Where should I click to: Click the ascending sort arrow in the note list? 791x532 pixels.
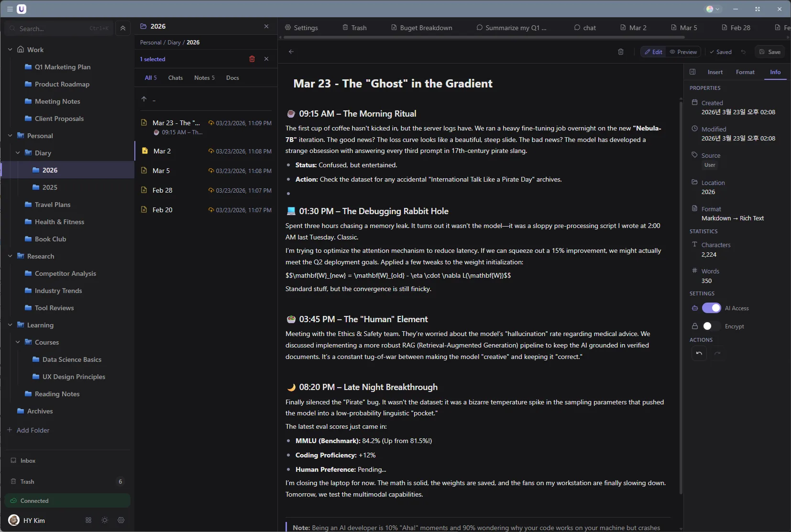coord(144,99)
